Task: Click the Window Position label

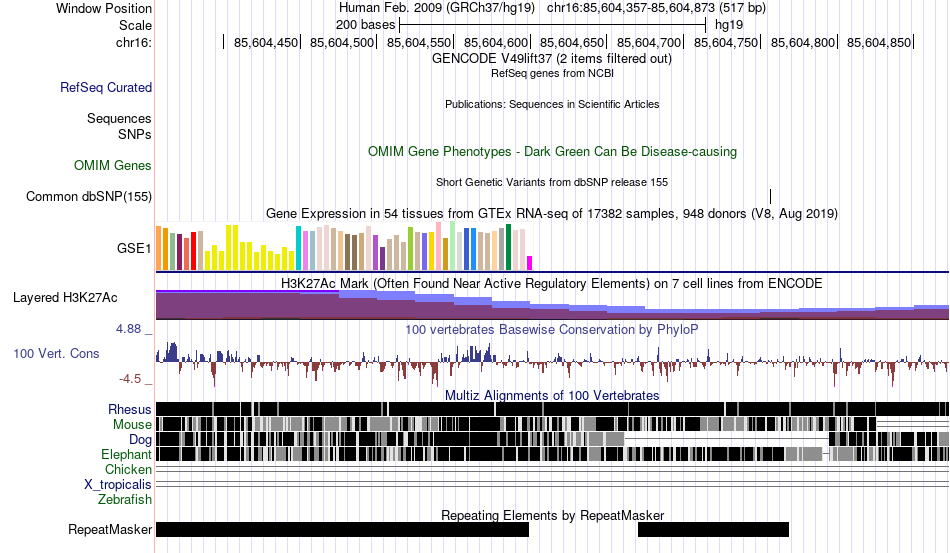Action: click(x=104, y=8)
